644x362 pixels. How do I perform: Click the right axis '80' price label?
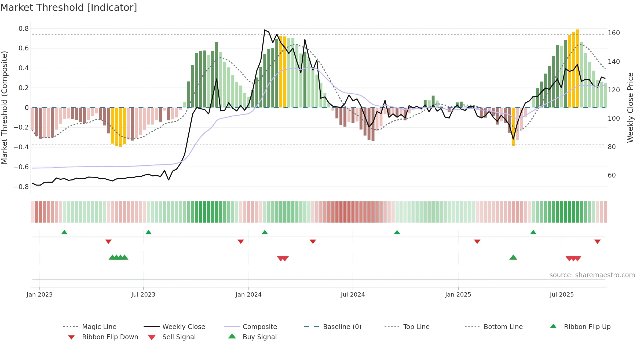point(612,147)
